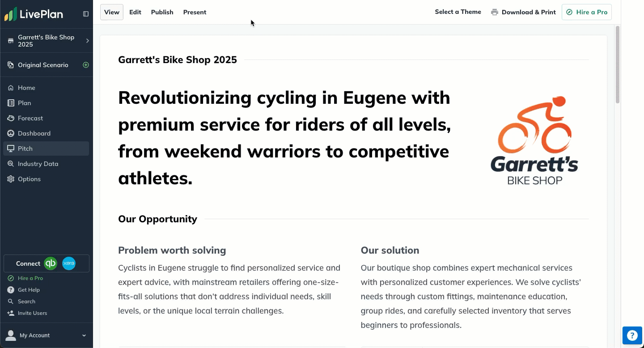Viewport: 644px width, 348px height.
Task: Switch to the Edit tab
Action: (135, 12)
